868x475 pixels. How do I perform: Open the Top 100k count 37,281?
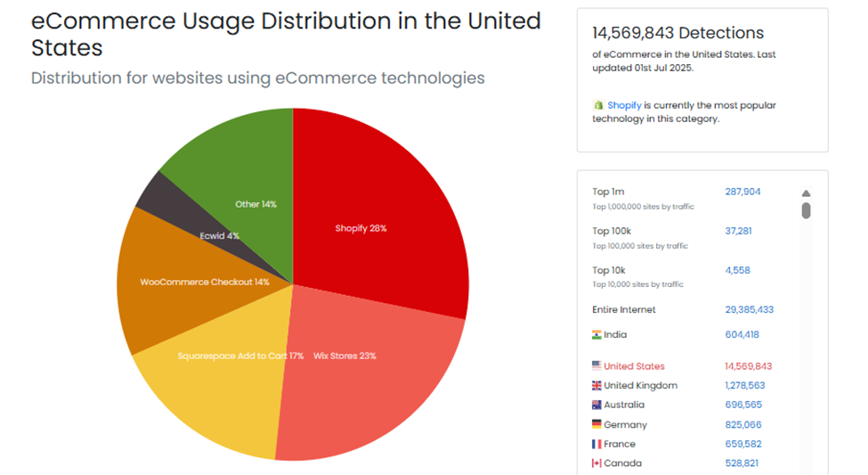coord(738,231)
